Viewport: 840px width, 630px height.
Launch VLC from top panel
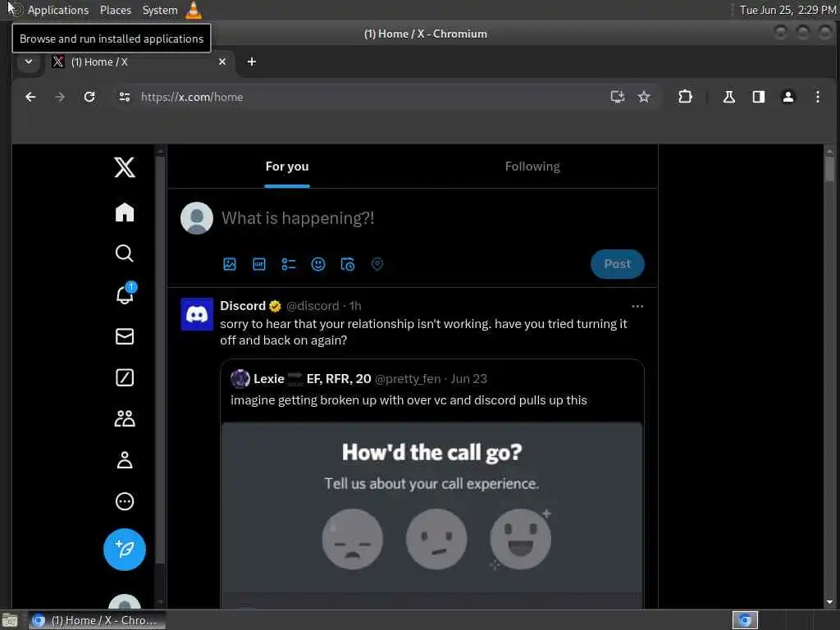pyautogui.click(x=194, y=10)
